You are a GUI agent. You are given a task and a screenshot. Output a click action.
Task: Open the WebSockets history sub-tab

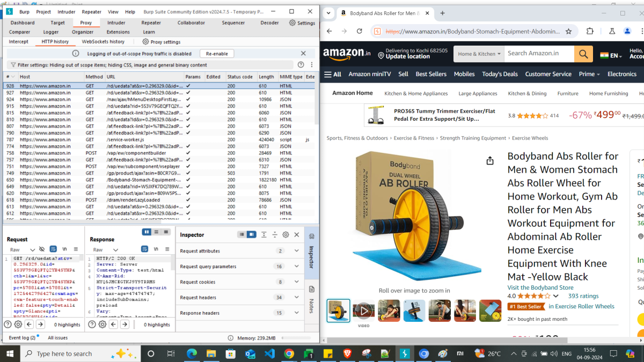click(103, 42)
